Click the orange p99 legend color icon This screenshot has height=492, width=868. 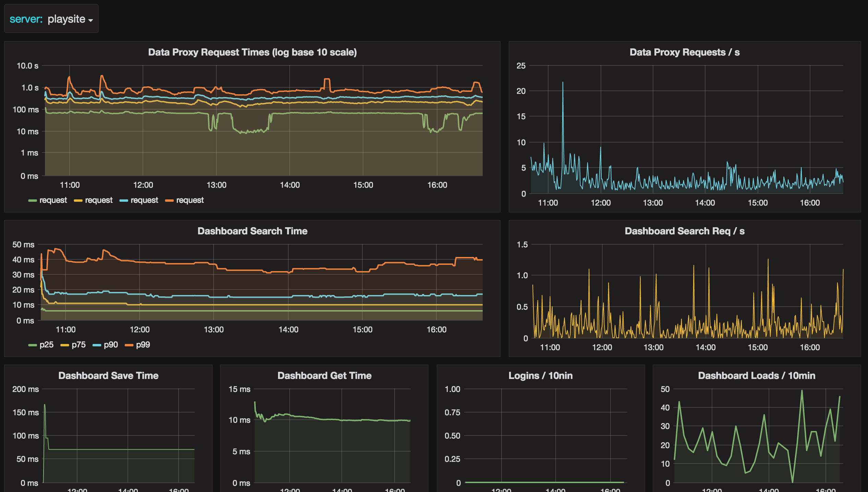pos(129,345)
